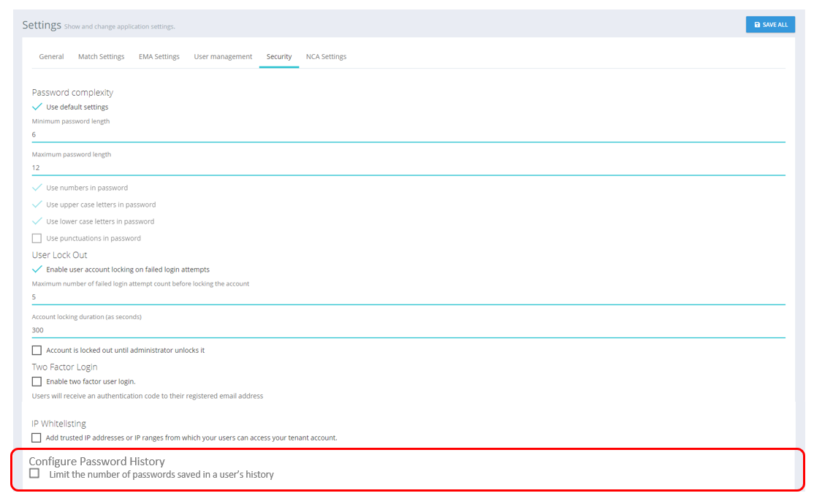
Task: Check Account is locked out until administrator unlocks
Action: click(x=37, y=351)
